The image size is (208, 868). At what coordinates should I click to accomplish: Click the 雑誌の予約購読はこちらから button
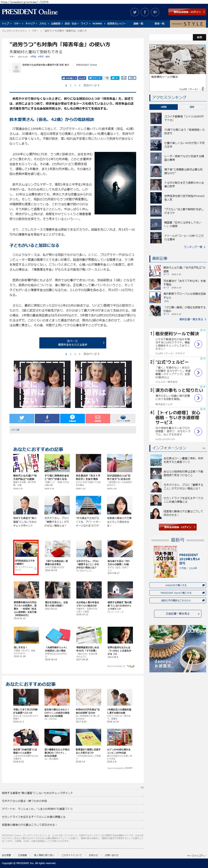[x=178, y=600]
